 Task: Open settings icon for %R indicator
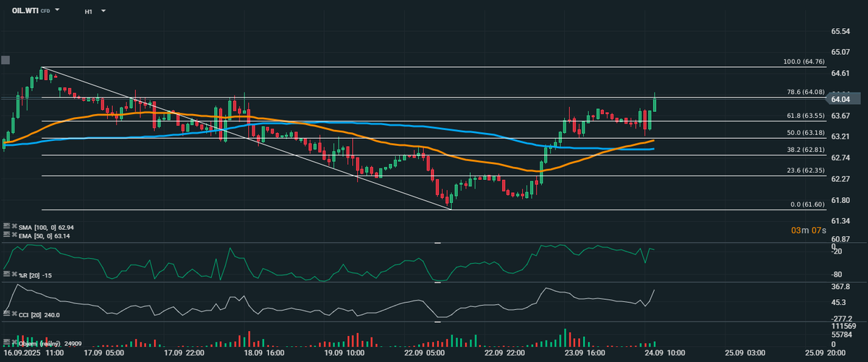pyautogui.click(x=7, y=275)
